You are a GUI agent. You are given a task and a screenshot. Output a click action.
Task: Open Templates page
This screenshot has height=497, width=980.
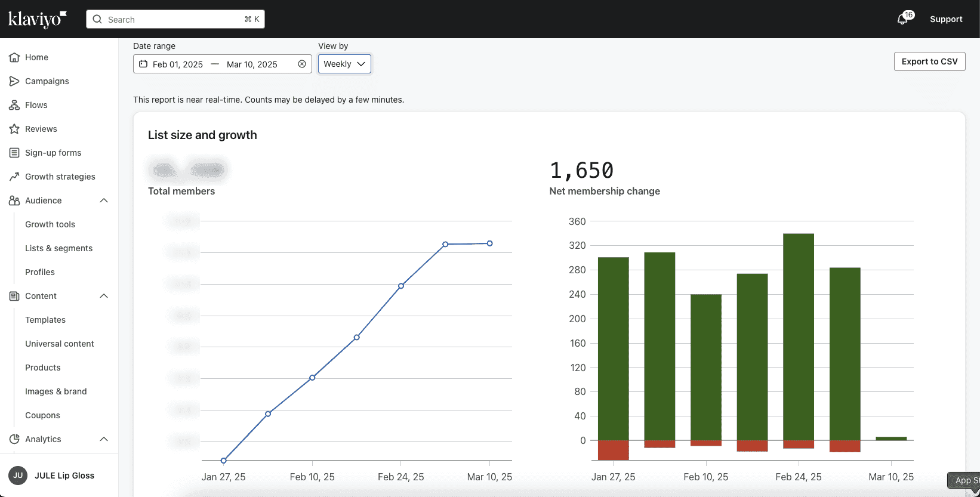click(x=45, y=320)
